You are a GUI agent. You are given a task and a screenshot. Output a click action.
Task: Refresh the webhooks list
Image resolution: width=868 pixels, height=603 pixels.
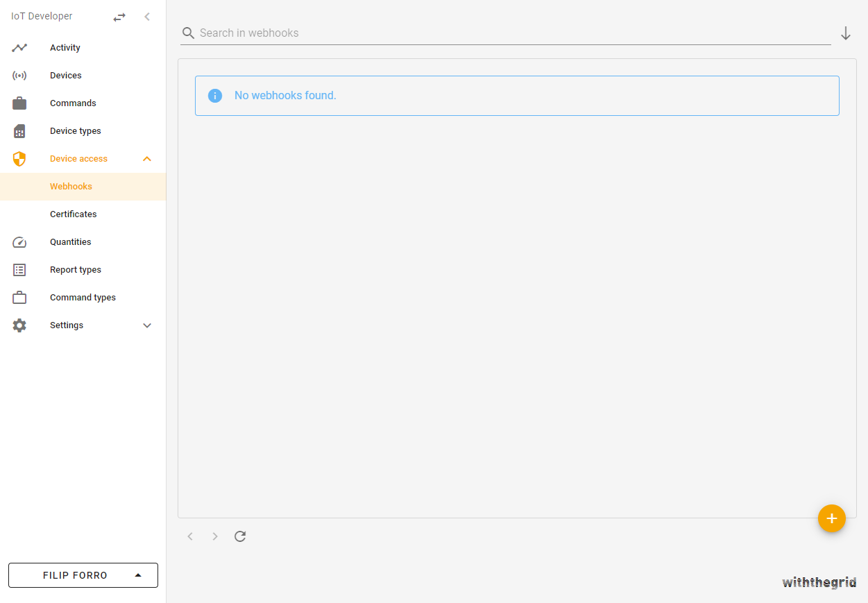[240, 536]
